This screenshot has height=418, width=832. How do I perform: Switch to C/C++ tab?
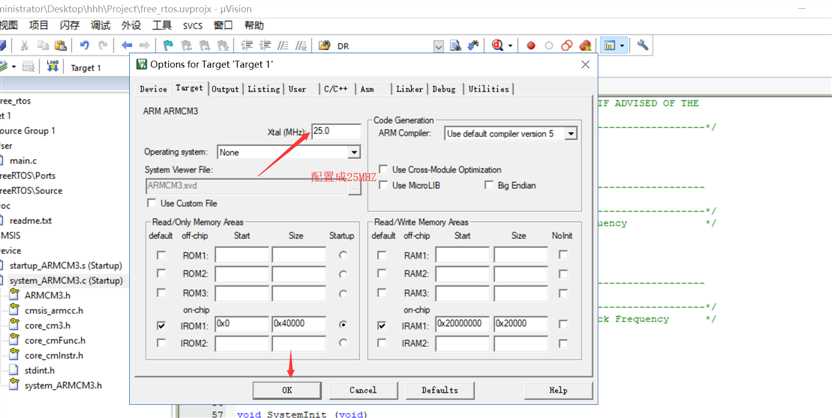point(336,89)
